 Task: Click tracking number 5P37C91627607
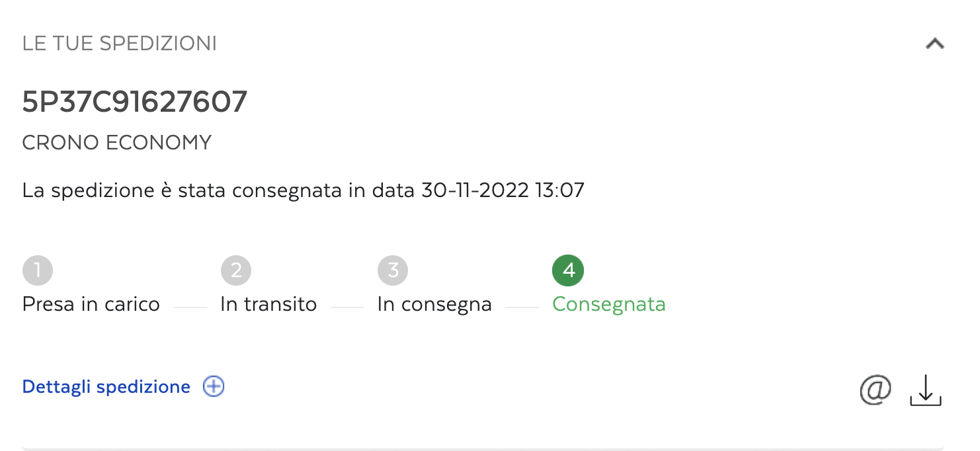135,102
